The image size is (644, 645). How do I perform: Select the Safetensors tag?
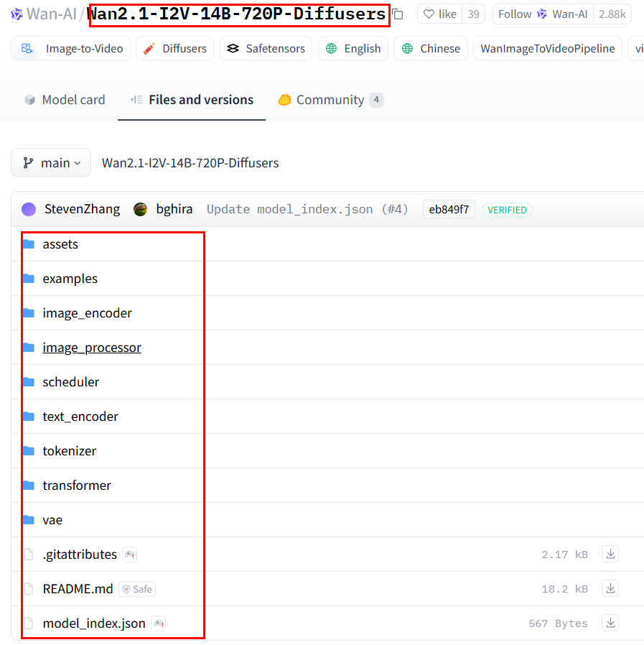point(266,49)
